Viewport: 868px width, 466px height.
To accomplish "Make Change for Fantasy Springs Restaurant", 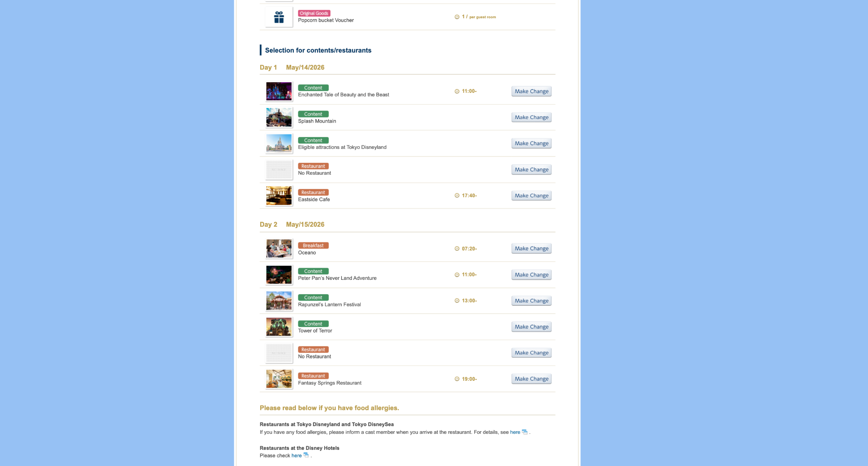I will tap(531, 379).
